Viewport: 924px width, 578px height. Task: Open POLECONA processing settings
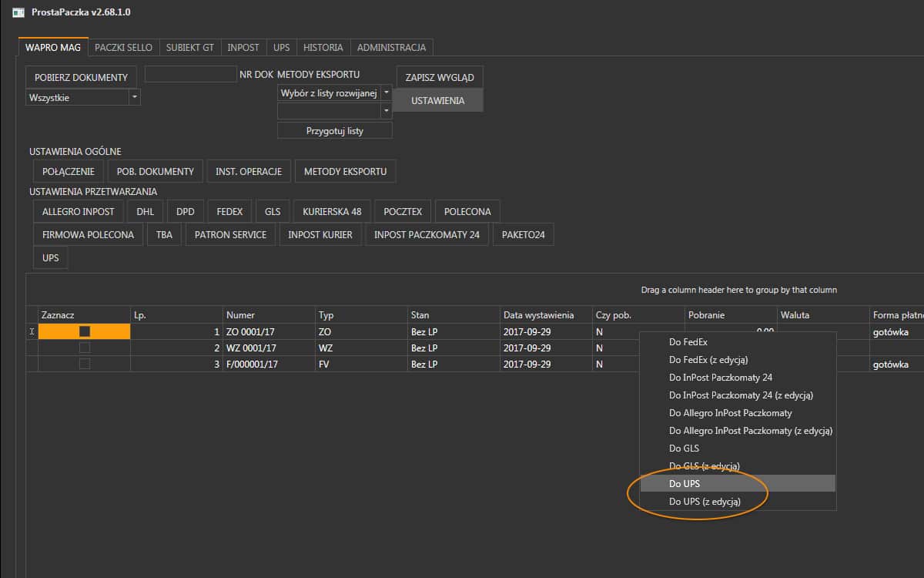point(467,211)
